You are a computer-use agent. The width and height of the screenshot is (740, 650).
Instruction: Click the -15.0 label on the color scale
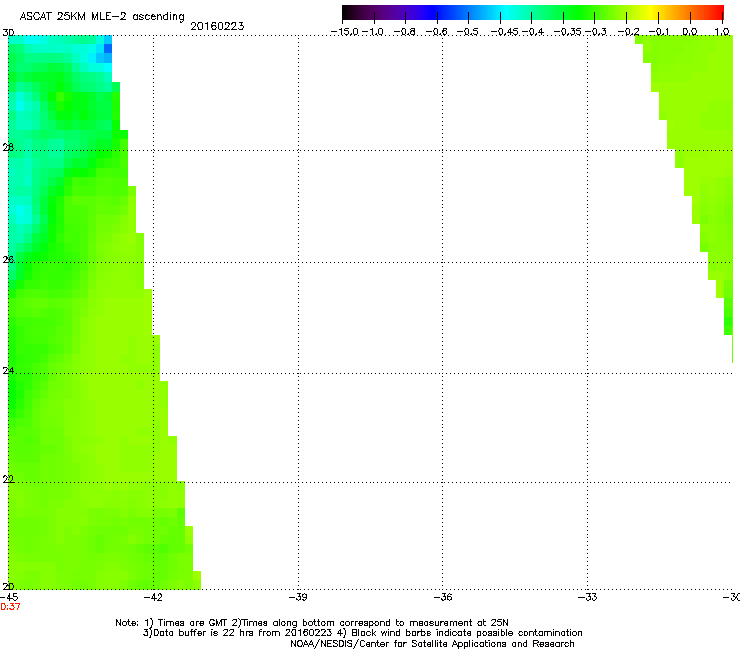click(345, 32)
